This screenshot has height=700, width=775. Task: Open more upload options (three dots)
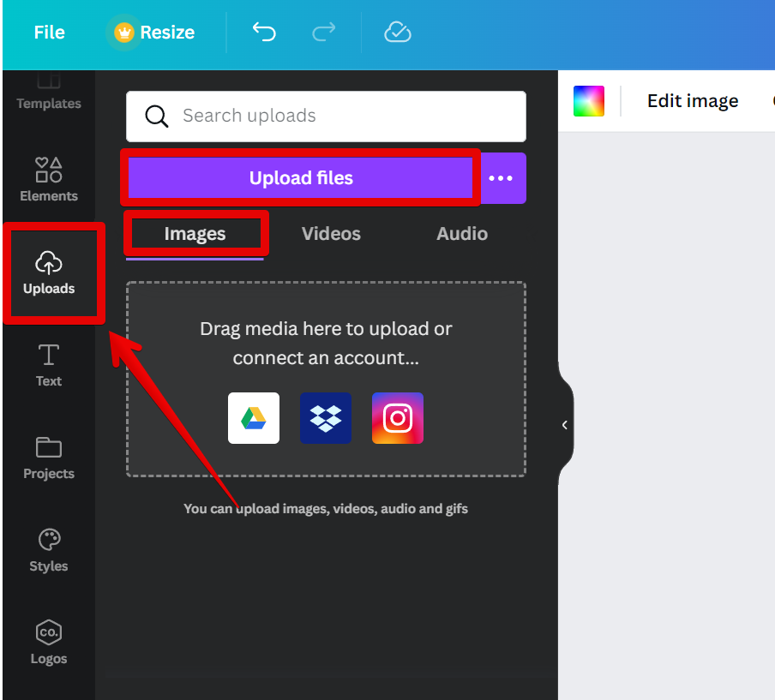pyautogui.click(x=501, y=178)
